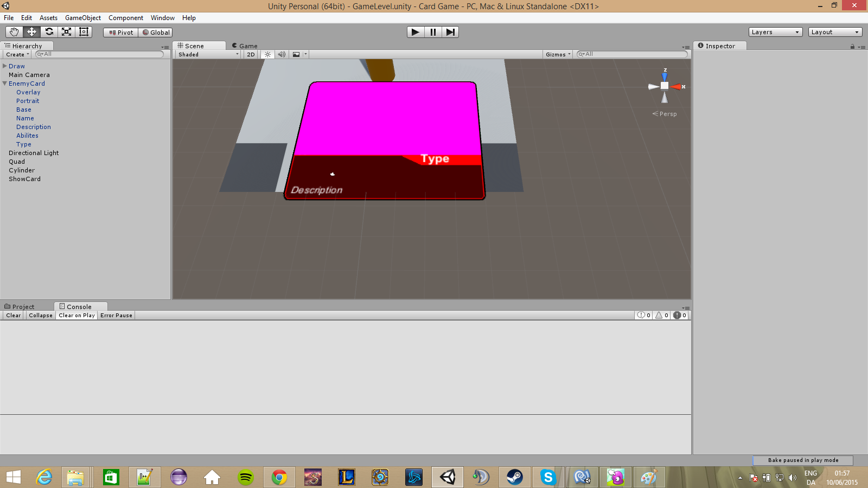
Task: Select ShowCard in Hierarchy
Action: point(24,179)
